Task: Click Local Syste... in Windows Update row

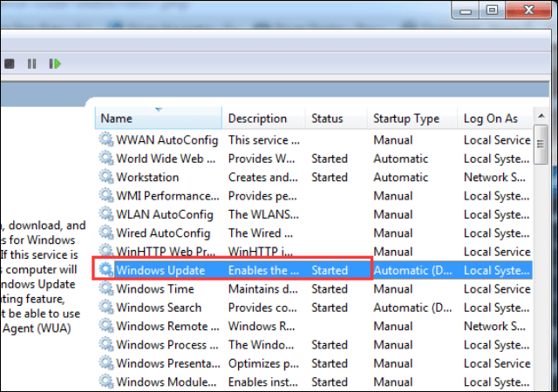Action: [496, 270]
